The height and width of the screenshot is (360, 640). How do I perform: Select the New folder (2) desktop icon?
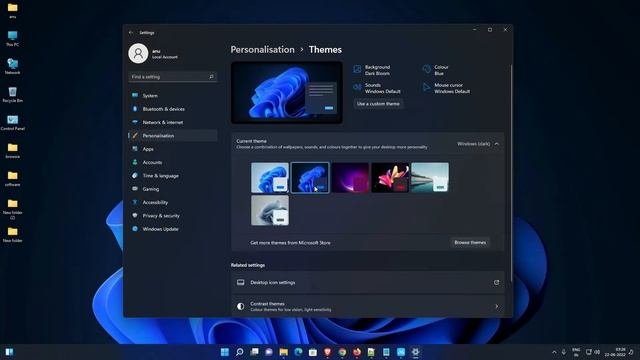click(13, 209)
